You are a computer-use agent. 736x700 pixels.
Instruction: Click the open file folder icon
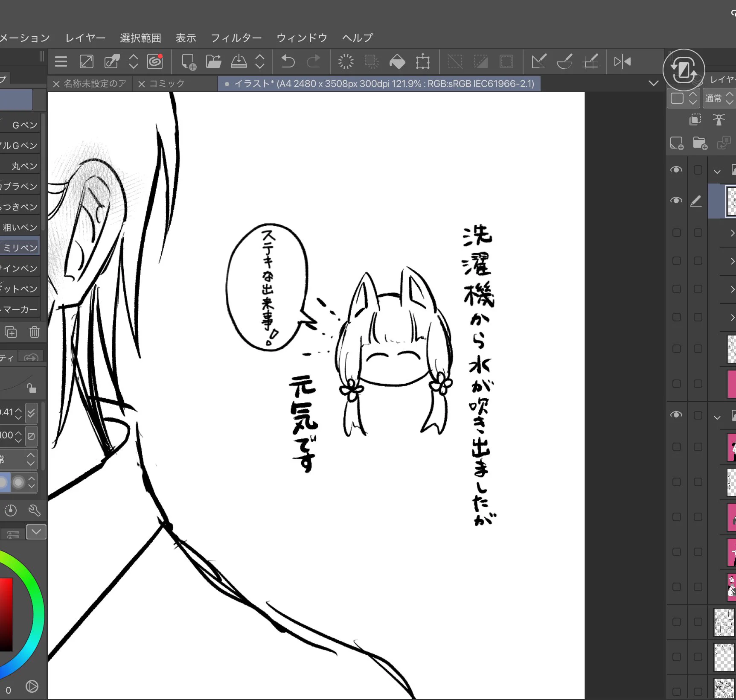pyautogui.click(x=214, y=62)
